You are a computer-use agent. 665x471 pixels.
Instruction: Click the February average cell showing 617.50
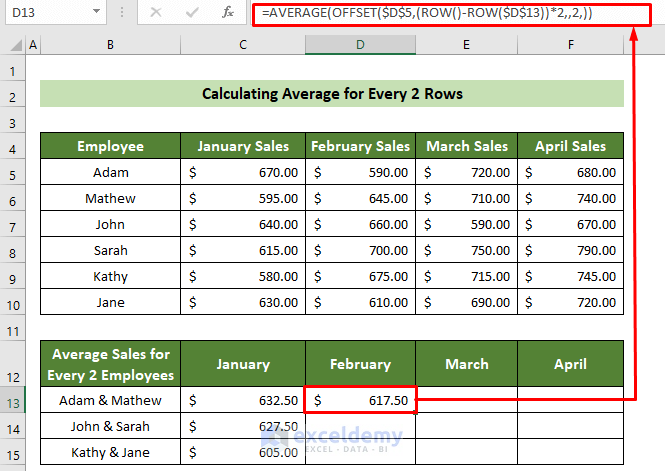361,401
